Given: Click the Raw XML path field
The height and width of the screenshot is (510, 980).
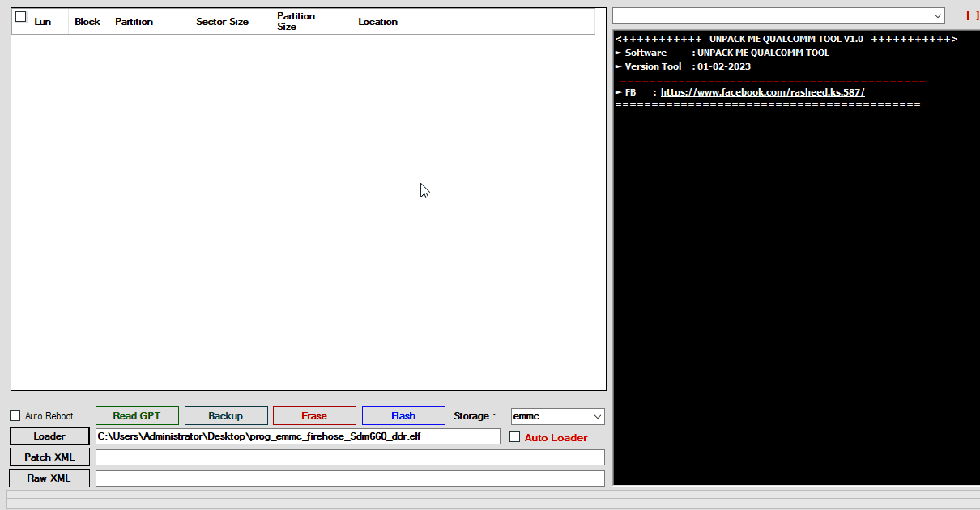Looking at the screenshot, I should (350, 478).
